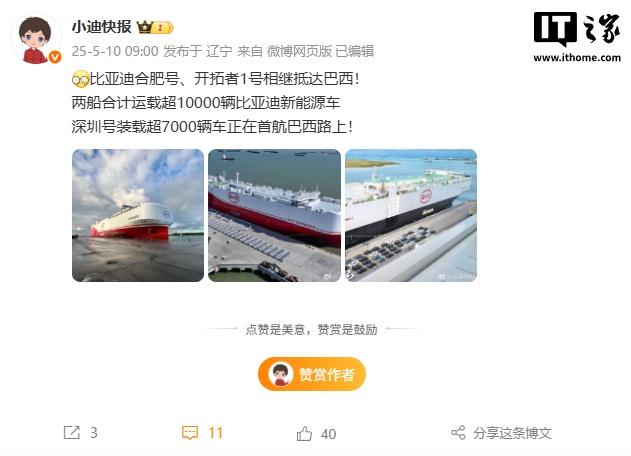Click the post timestamp 25-5-10 09:00

click(x=115, y=51)
